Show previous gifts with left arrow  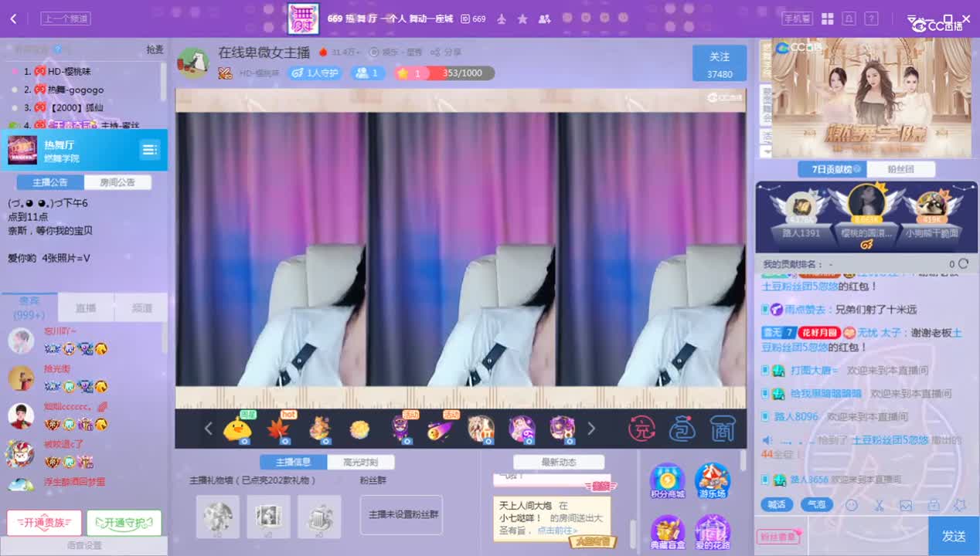(x=208, y=429)
